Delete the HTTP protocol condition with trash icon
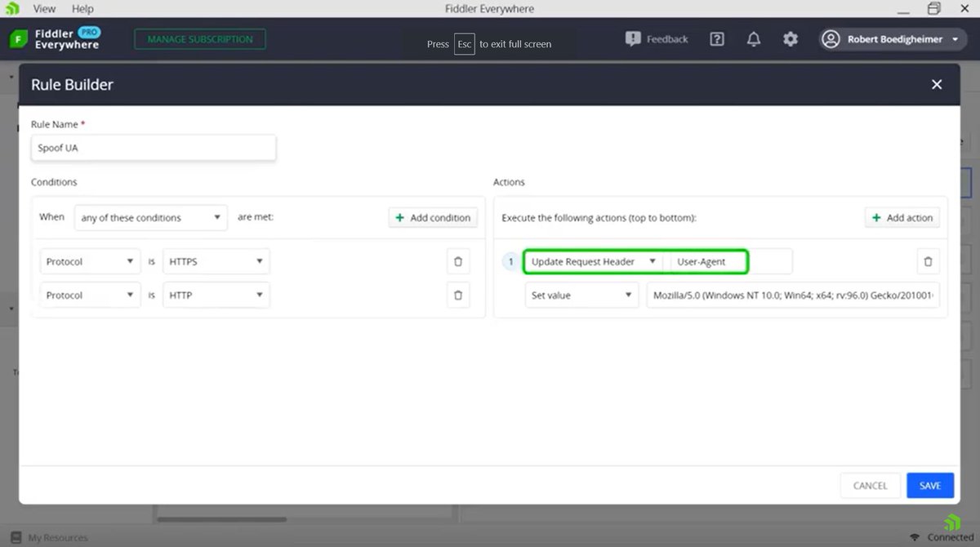 click(x=458, y=295)
